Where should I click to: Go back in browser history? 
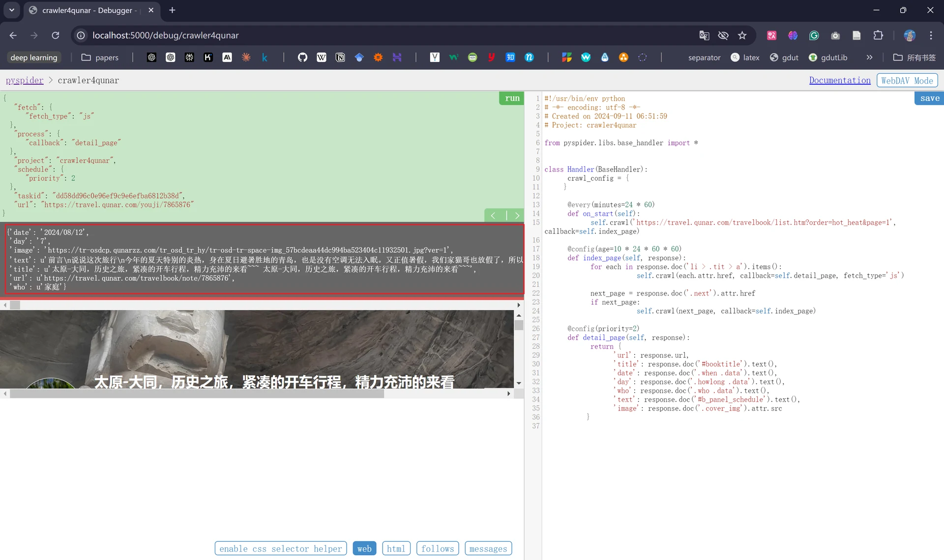point(13,35)
